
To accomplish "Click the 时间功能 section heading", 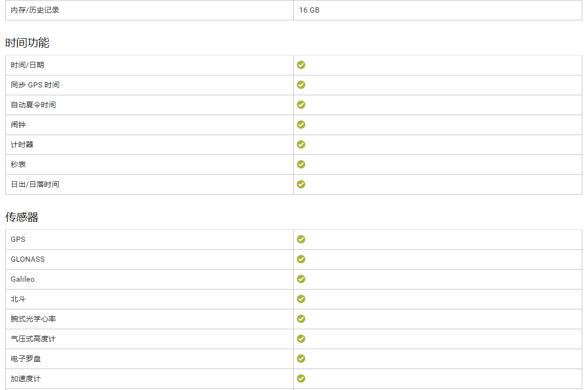I will (x=27, y=43).
